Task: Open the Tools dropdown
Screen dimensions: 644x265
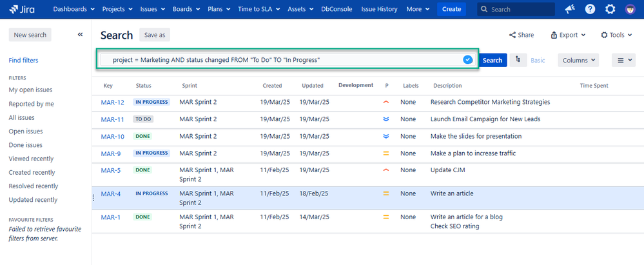Action: click(x=616, y=35)
